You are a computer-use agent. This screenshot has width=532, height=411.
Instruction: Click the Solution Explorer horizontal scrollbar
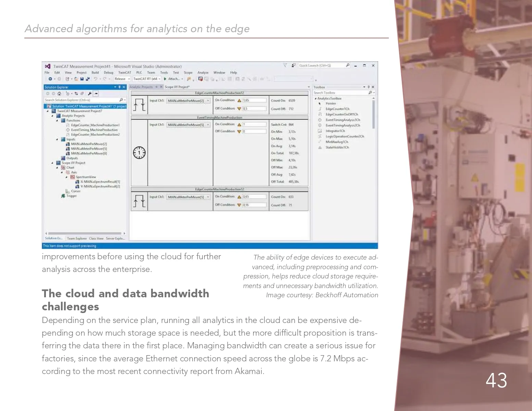[85, 233]
